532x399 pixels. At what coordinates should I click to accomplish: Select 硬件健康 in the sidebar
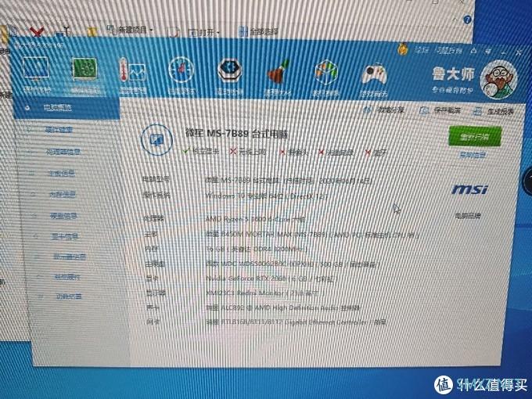point(59,130)
